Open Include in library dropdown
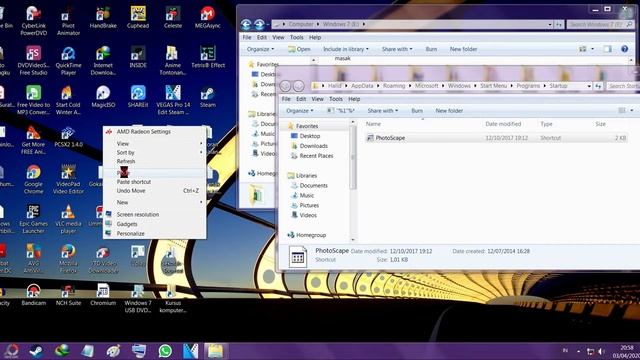The width and height of the screenshot is (640, 360). point(346,49)
